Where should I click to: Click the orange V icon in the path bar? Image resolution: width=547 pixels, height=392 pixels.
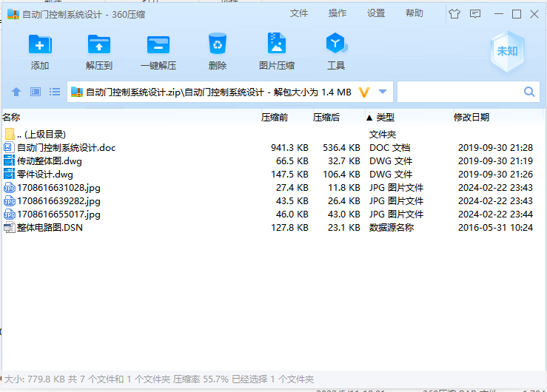tap(364, 92)
